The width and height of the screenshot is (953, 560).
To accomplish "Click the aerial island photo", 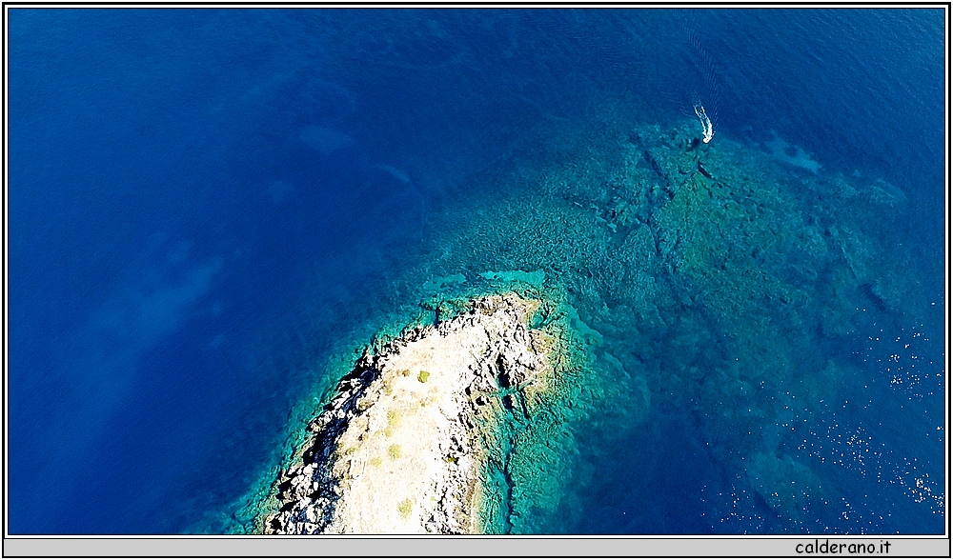I will coord(476,271).
